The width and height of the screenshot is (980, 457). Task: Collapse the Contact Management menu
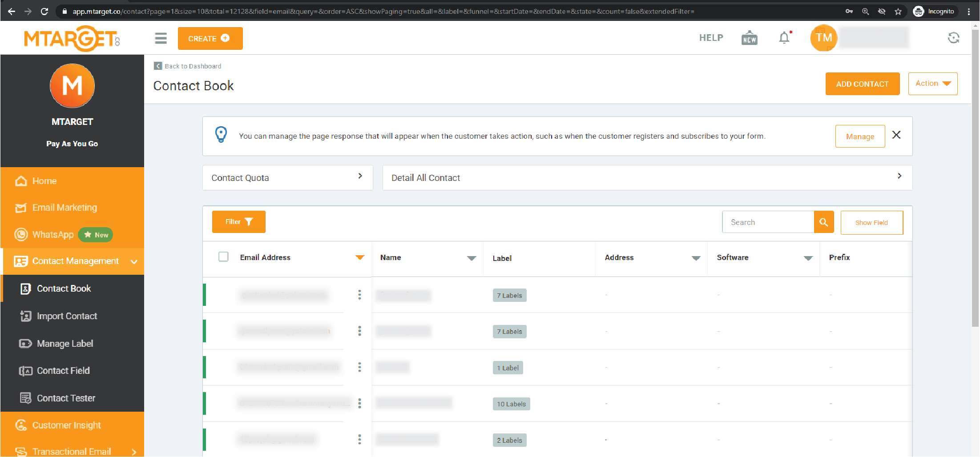(x=134, y=261)
